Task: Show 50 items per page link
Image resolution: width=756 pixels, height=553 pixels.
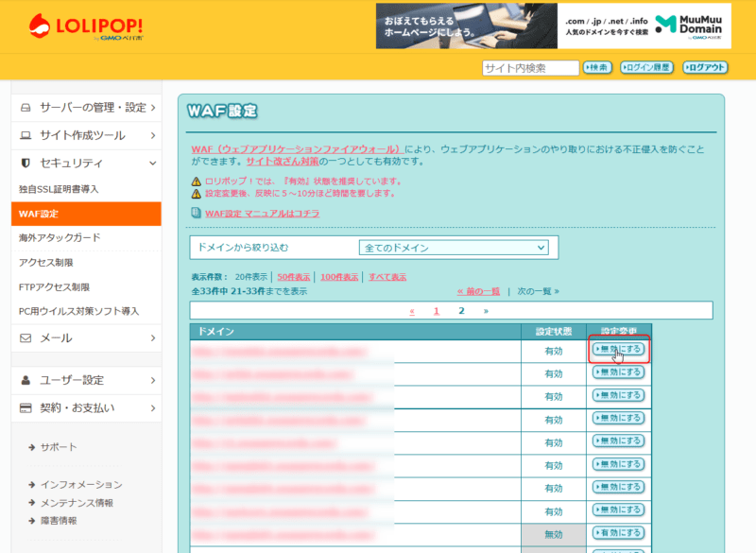Action: (x=293, y=277)
